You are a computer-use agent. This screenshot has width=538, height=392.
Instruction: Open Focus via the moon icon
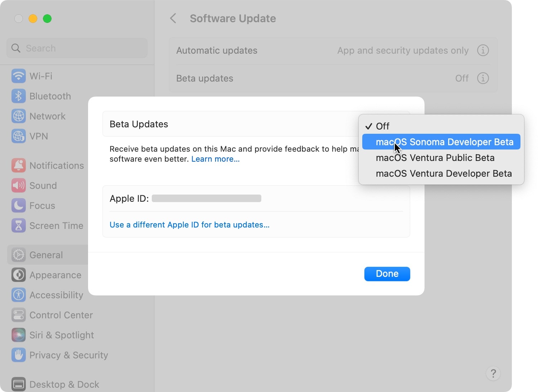(18, 205)
